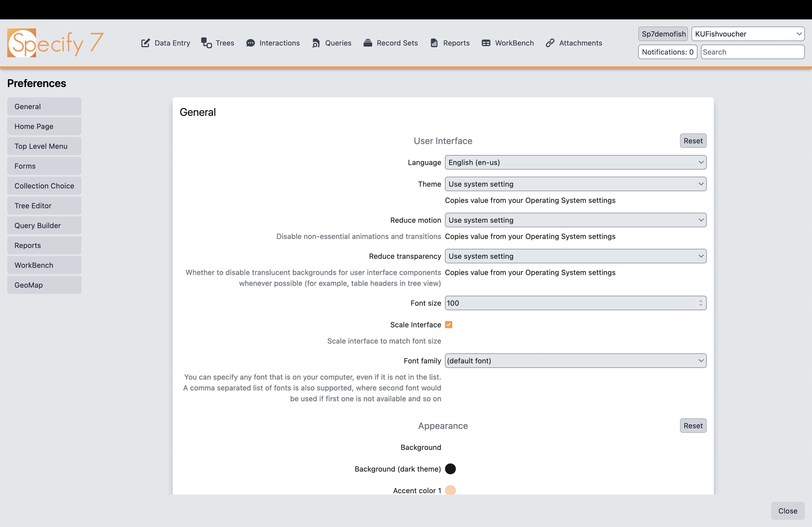
Task: Click the Attachments link icon
Action: (x=550, y=43)
